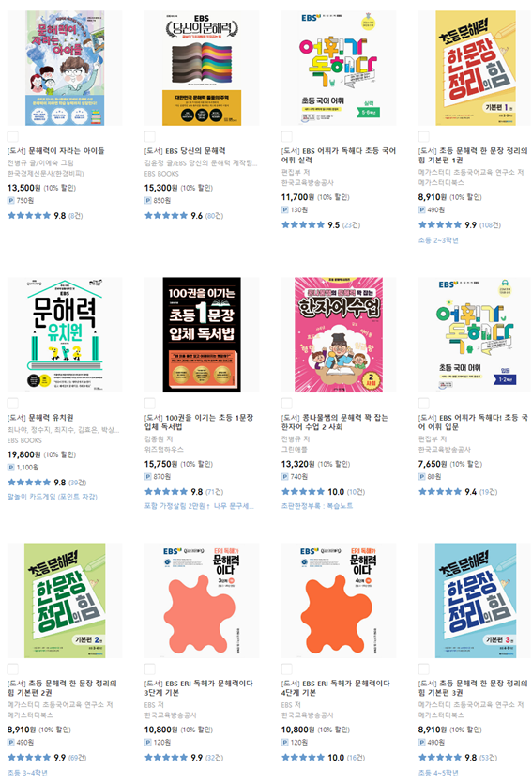Tick checkbox for 문해력이 자라는 아이들 book

(13, 136)
